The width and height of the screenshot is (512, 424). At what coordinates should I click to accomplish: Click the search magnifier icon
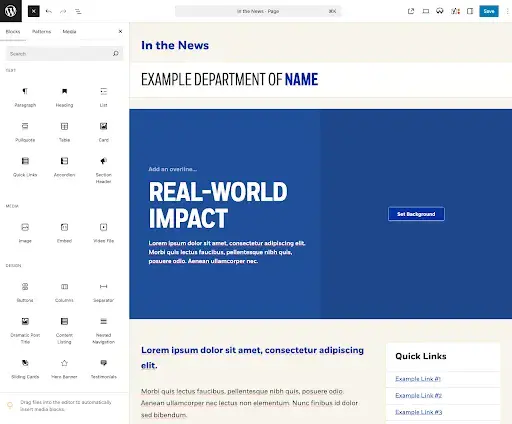coord(116,54)
